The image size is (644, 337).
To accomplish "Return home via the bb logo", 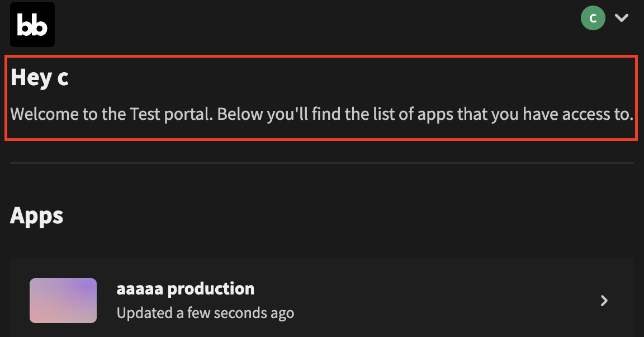I will point(32,24).
